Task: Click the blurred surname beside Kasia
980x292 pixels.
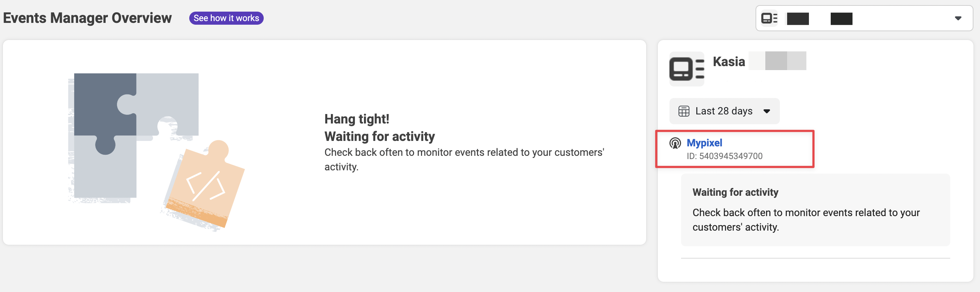Action: tap(777, 61)
